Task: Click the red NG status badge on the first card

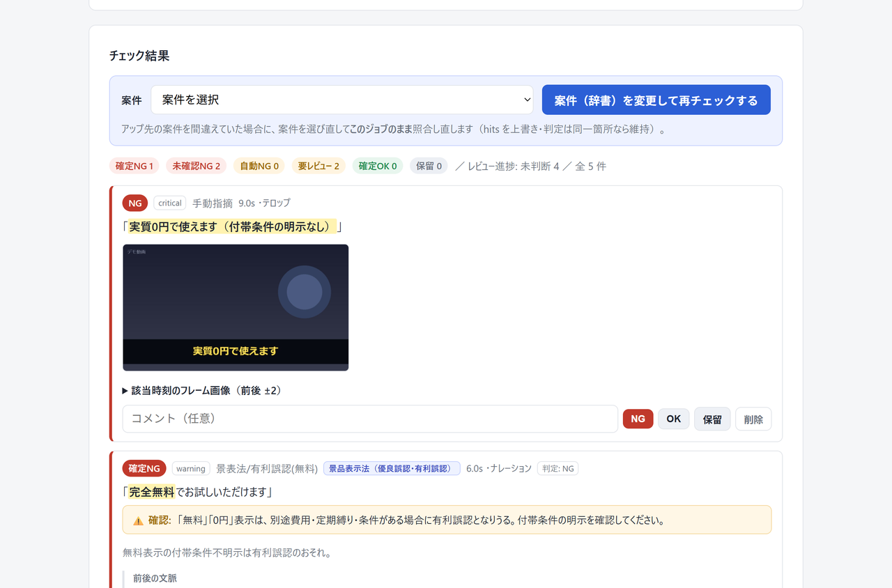Action: coord(135,203)
